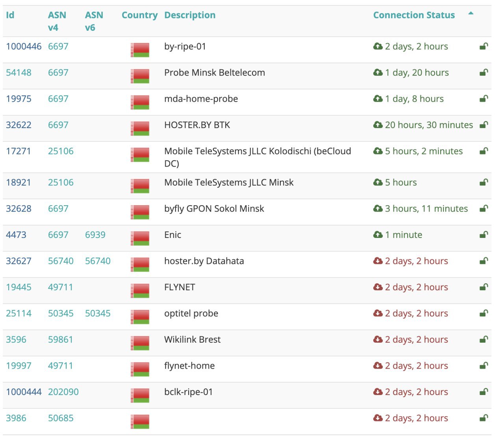
Task: Toggle sort arrow next to Connection Status
Action: (x=471, y=14)
